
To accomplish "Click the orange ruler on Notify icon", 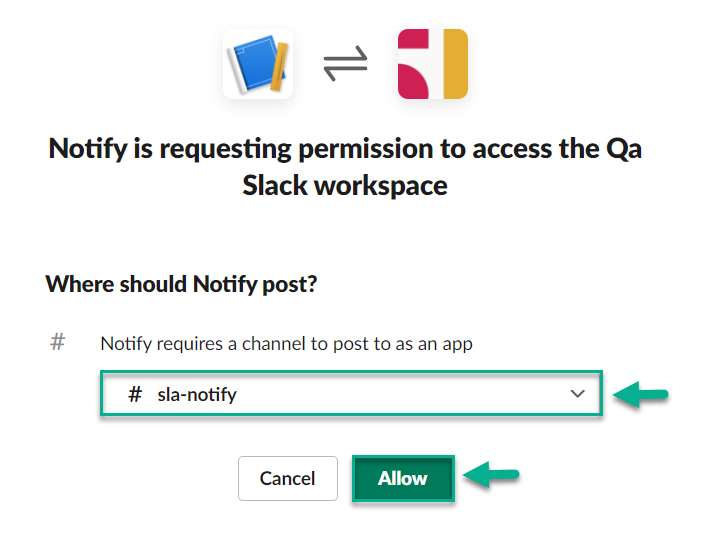I will point(281,64).
